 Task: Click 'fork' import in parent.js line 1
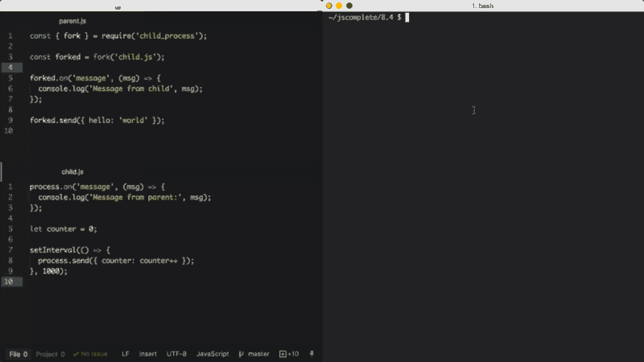pos(72,36)
